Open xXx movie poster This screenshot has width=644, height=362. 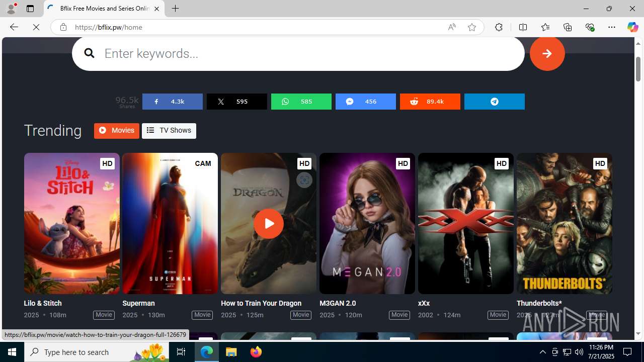(x=466, y=223)
